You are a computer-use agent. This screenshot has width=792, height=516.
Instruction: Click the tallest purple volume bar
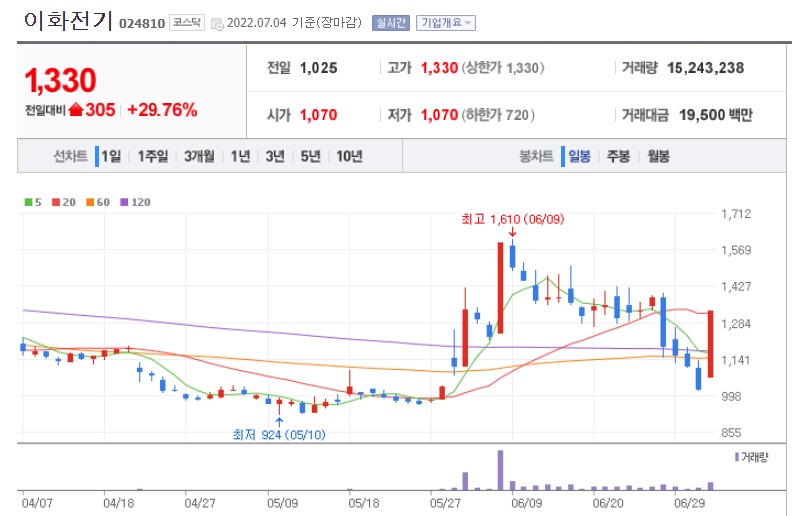click(500, 470)
